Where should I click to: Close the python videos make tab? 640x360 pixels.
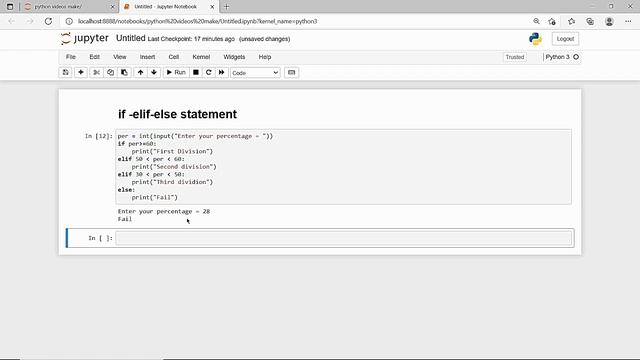(113, 7)
